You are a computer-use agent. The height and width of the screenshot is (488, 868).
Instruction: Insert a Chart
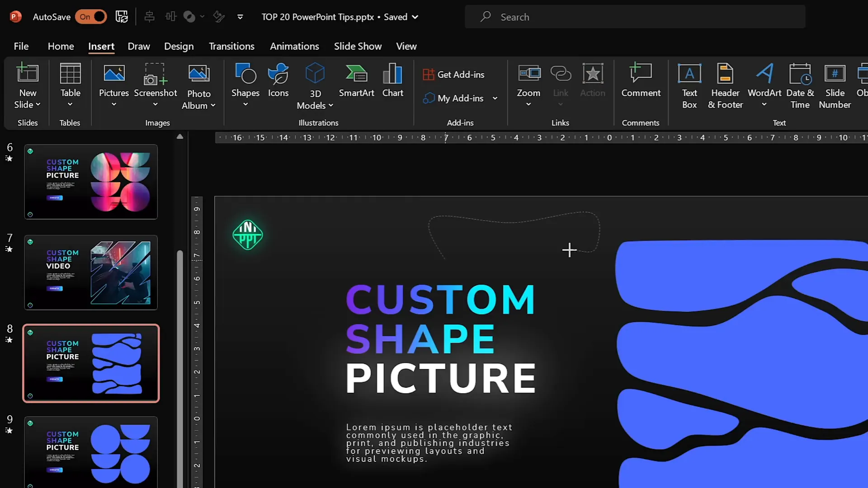392,81
